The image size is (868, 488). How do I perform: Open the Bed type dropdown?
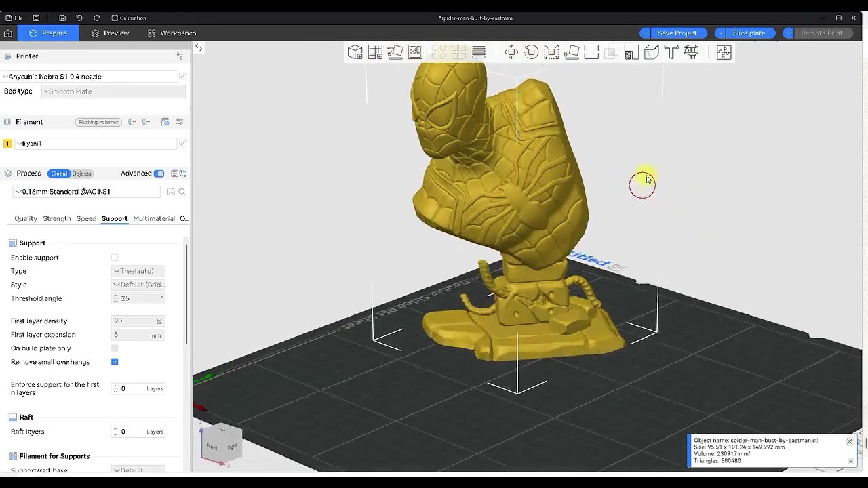pyautogui.click(x=113, y=91)
